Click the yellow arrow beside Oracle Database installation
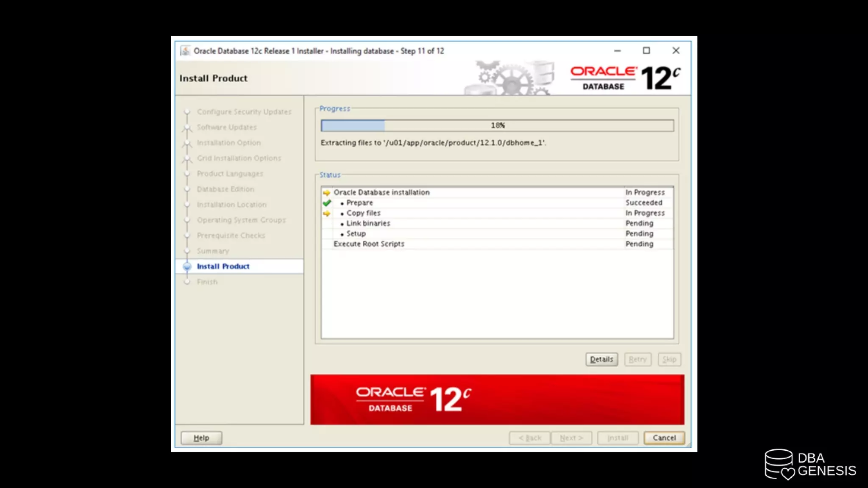868x488 pixels. tap(326, 193)
